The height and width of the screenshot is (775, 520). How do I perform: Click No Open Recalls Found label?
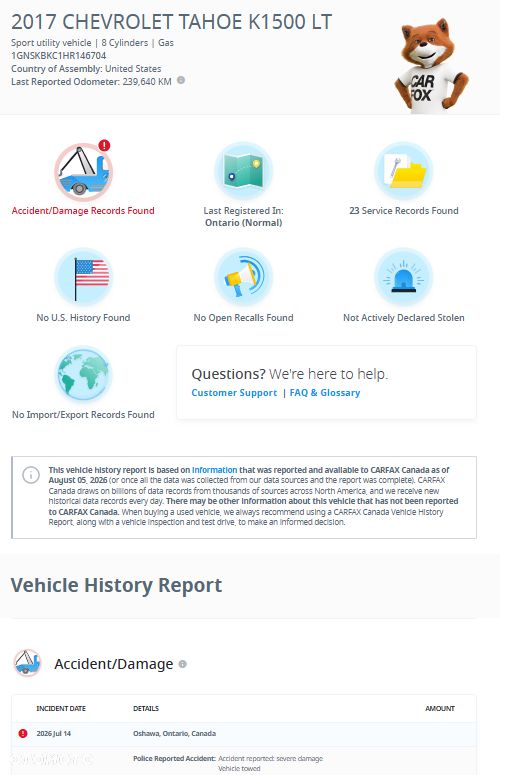tap(243, 318)
